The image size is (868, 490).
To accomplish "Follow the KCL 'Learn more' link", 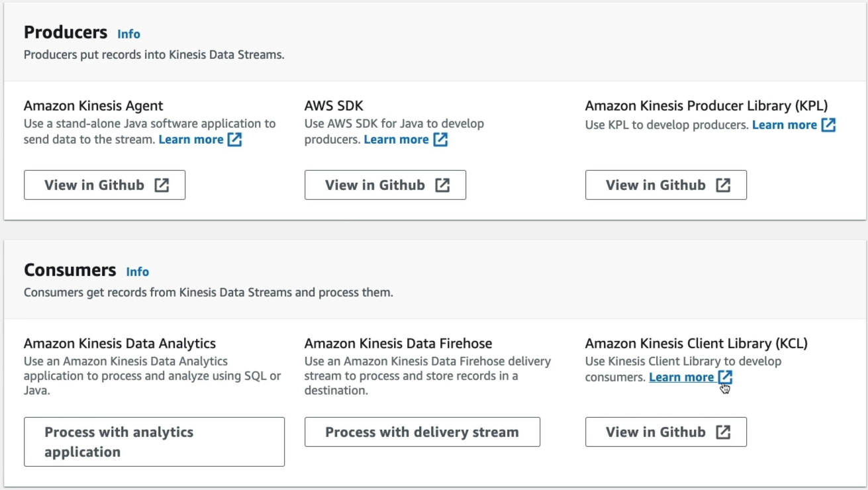I will point(681,377).
